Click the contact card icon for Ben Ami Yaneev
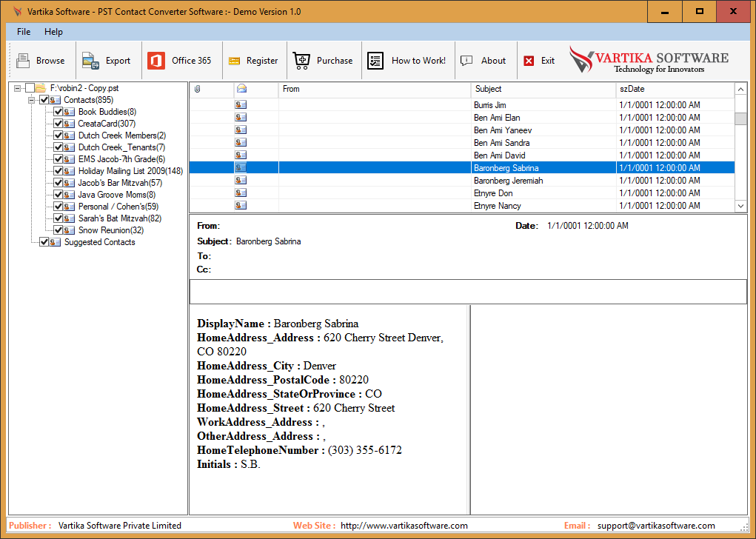756x539 pixels. [x=241, y=130]
